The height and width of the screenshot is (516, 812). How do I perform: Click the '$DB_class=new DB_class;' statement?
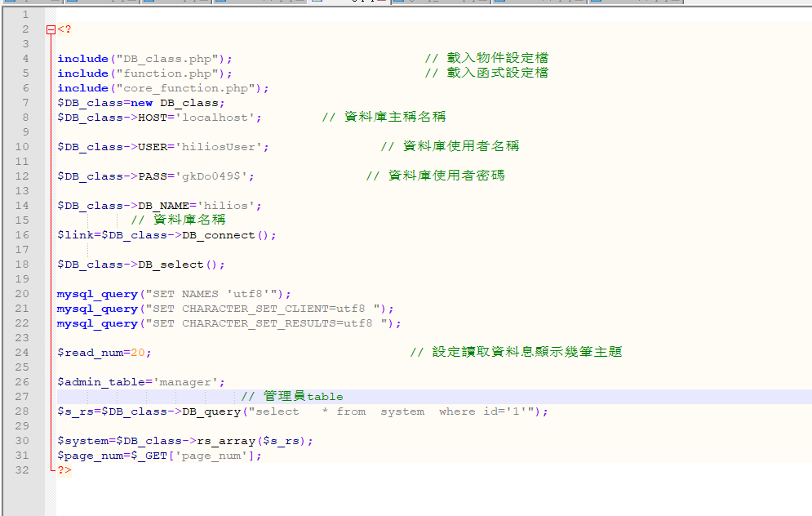(x=141, y=103)
